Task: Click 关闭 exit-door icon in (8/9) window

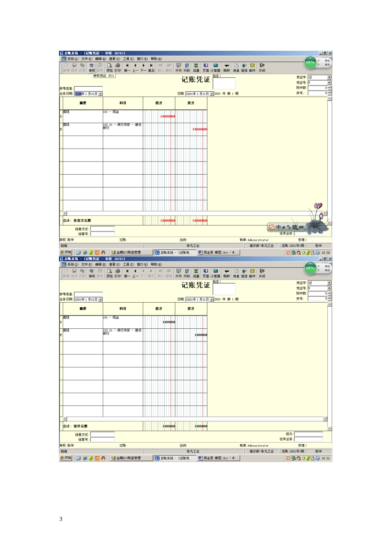Action: pos(262,68)
